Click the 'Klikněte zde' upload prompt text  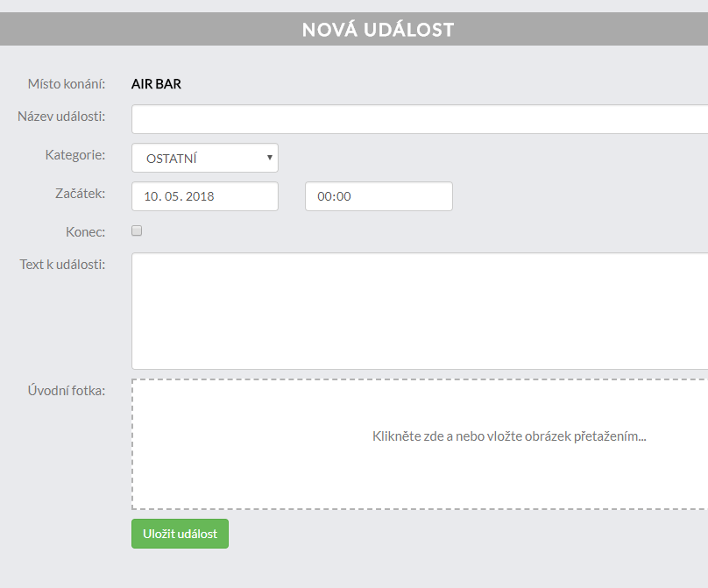[x=509, y=436]
